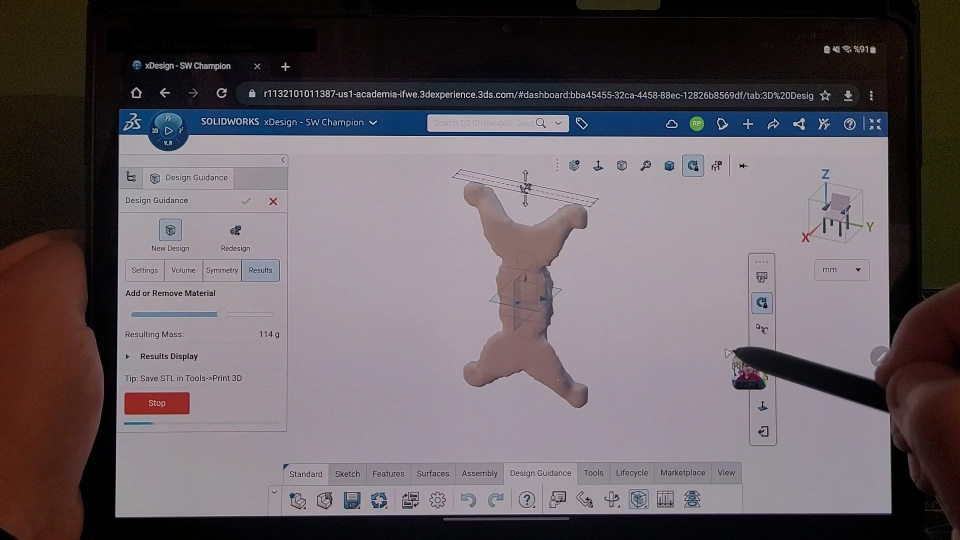
Task: Click the exit icon at bottom of side toolbar
Action: coord(762,432)
